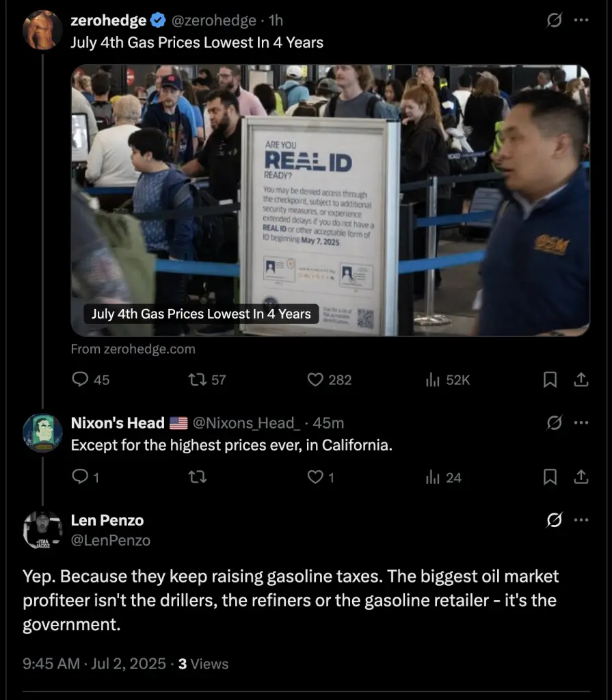Viewport: 612px width, 700px height.
Task: Open Grok icon on zerohedge post
Action: [555, 20]
